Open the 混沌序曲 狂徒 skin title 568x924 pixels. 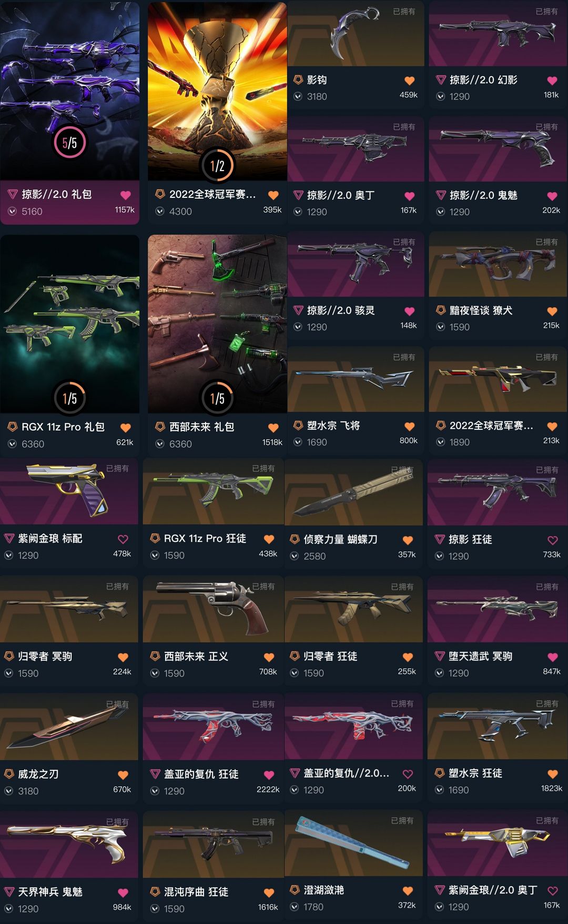pos(196,892)
